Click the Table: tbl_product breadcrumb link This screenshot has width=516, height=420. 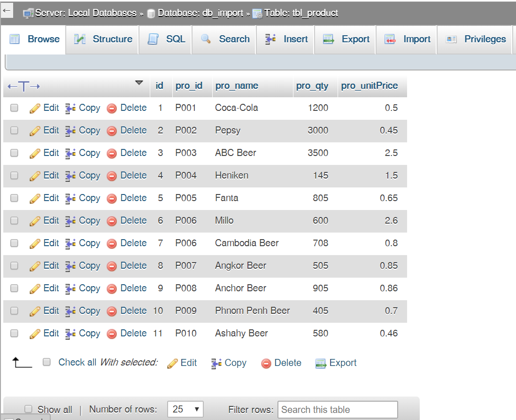click(301, 13)
